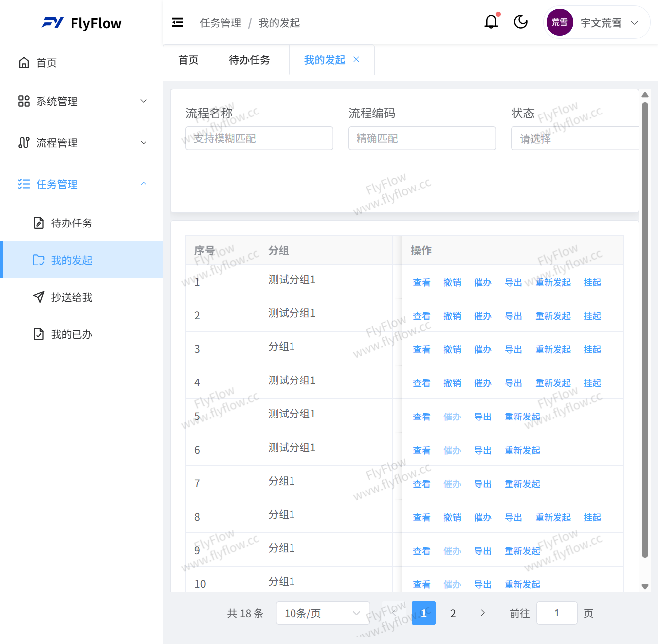Click 挂起 in row 1
Screen dimensions: 658x644
click(592, 282)
